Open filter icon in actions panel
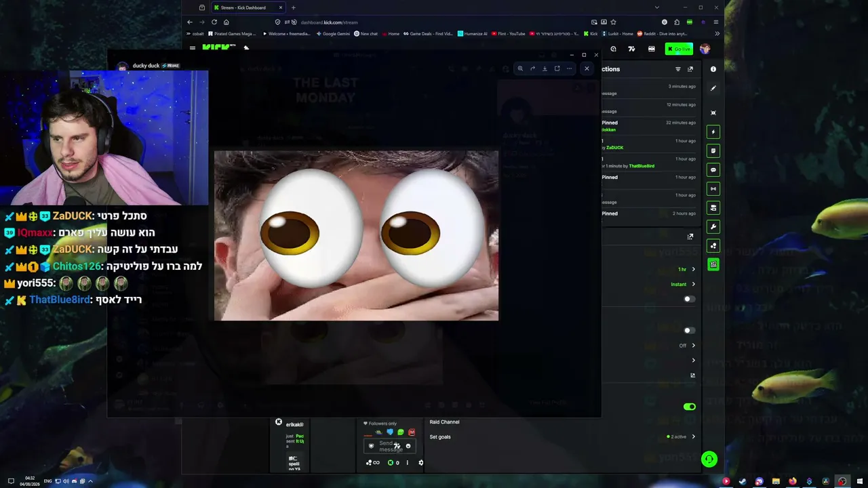Screen dimensions: 868x488 click(677, 69)
